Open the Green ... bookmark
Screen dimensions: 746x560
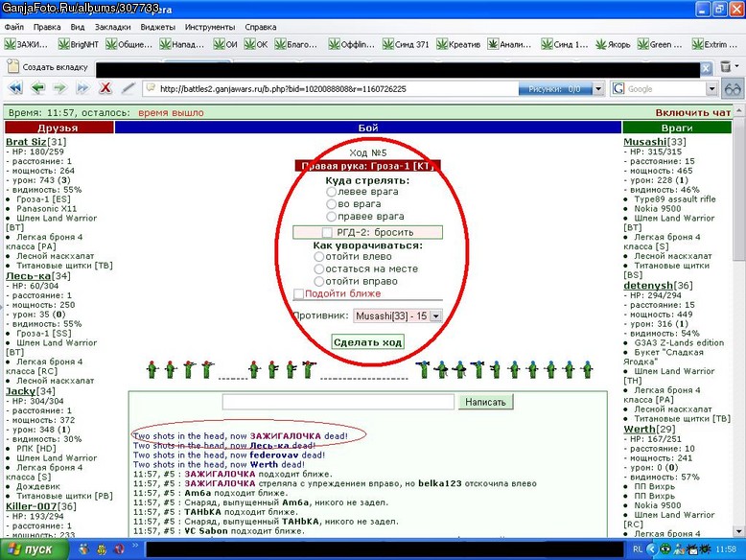pos(660,44)
